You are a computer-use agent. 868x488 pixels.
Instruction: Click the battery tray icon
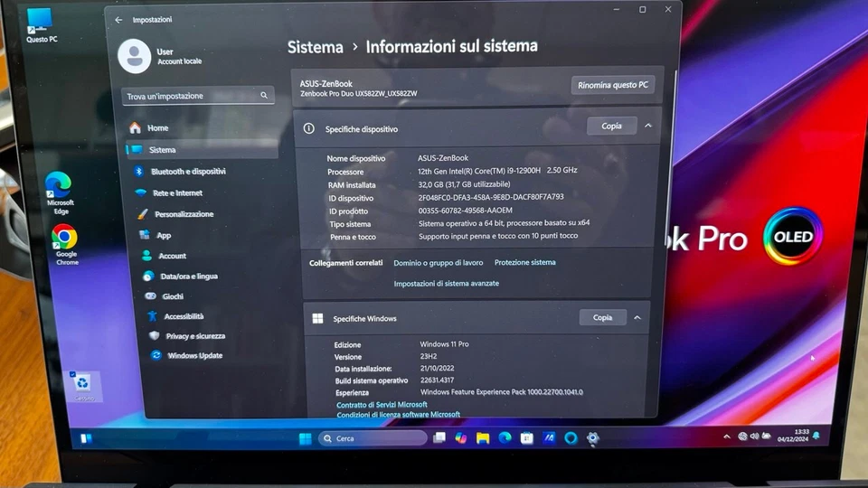click(767, 436)
